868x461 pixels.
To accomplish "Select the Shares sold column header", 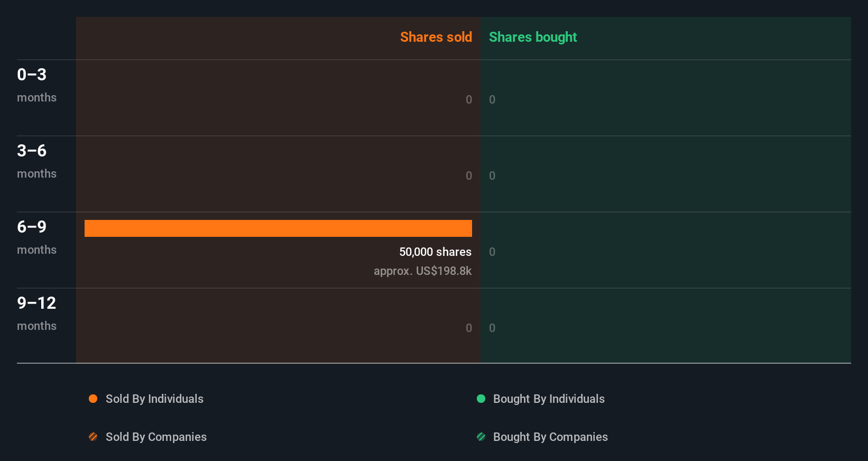I will pyautogui.click(x=436, y=37).
